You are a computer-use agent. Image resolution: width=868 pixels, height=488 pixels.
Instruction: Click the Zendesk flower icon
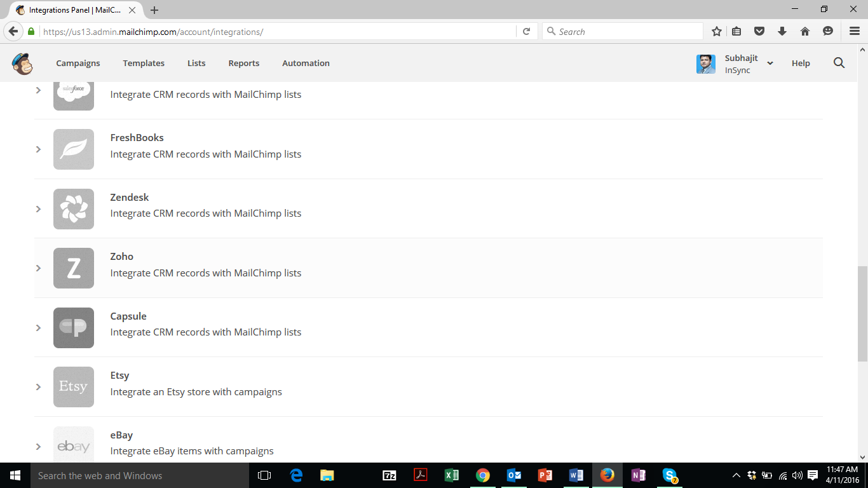[x=74, y=209]
